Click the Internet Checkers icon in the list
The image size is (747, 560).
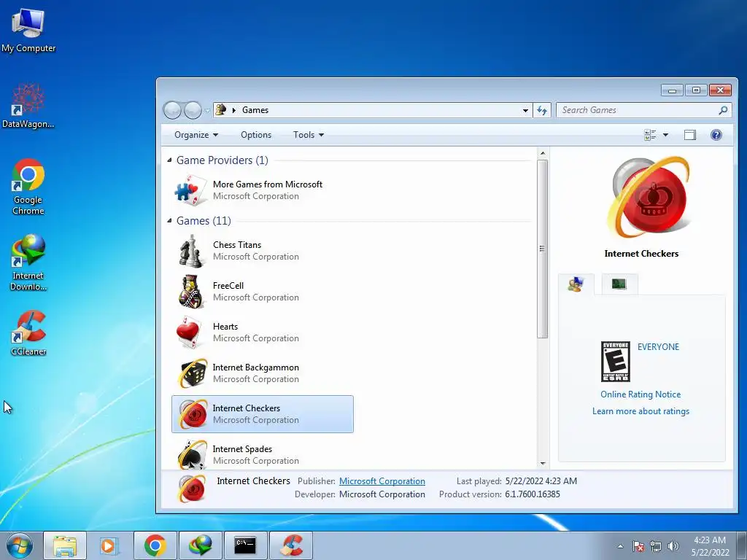[x=193, y=414]
